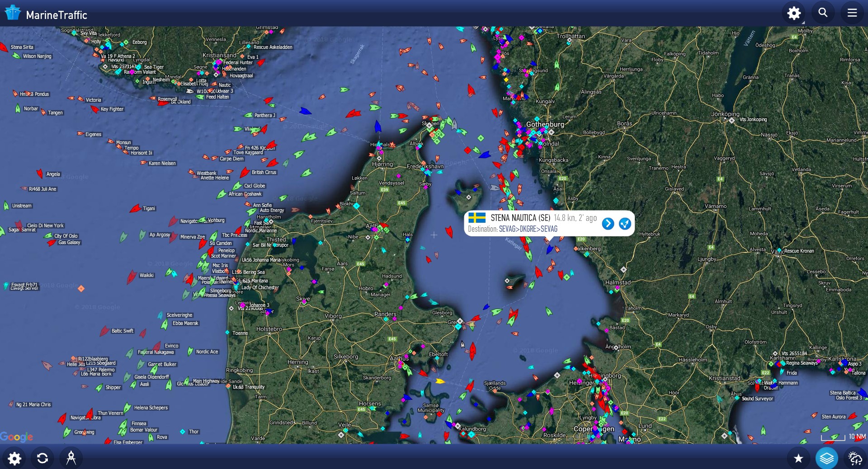Click the Tangen vessel label
The image size is (868, 469).
point(55,113)
